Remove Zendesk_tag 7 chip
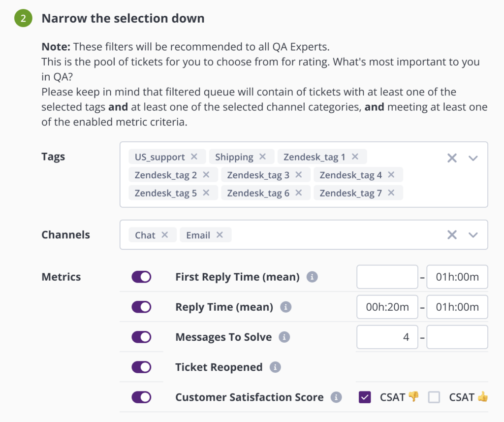Viewport: 504px width, 422px height. 391,193
